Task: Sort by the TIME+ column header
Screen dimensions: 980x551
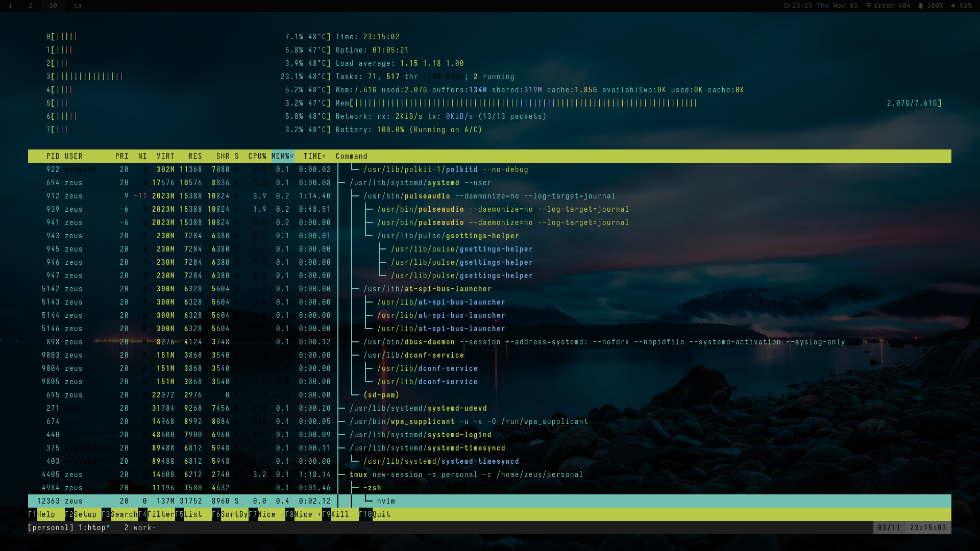Action: pyautogui.click(x=315, y=156)
